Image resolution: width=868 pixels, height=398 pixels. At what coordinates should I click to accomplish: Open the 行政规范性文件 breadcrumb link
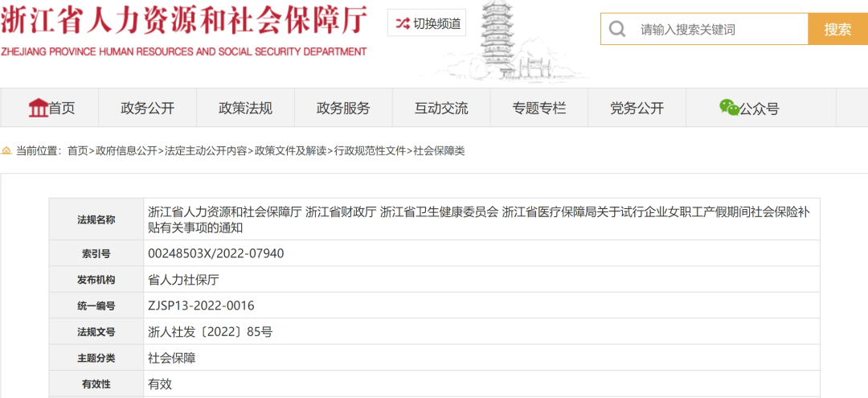(370, 151)
